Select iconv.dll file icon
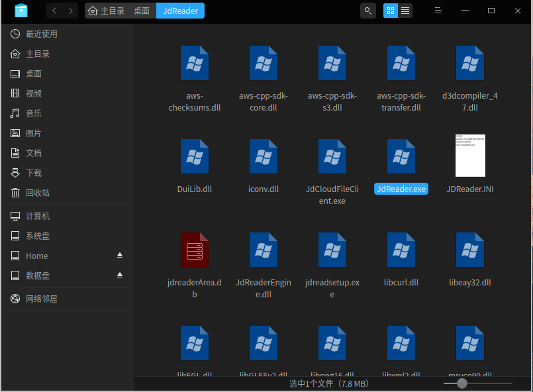 (264, 156)
